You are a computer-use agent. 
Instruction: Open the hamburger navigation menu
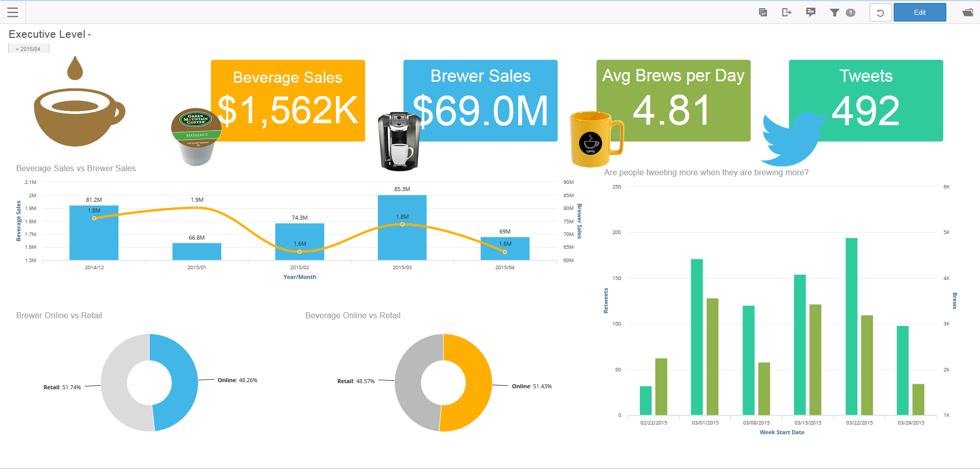click(x=13, y=12)
